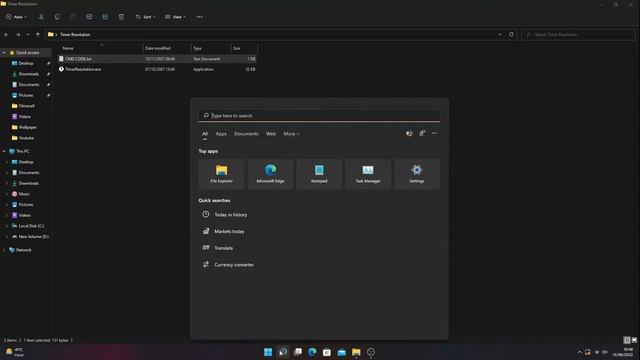This screenshot has height=360, width=640.
Task: Open Task View on the taskbar
Action: 298,352
